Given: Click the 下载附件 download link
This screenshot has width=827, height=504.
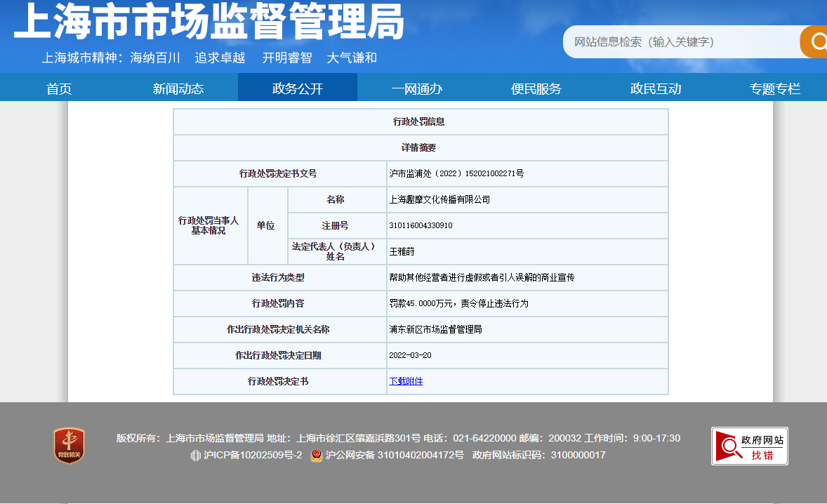Looking at the screenshot, I should [x=406, y=381].
